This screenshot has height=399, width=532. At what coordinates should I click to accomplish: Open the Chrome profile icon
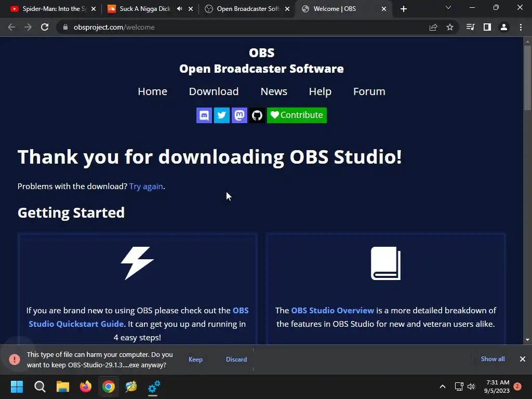click(504, 27)
